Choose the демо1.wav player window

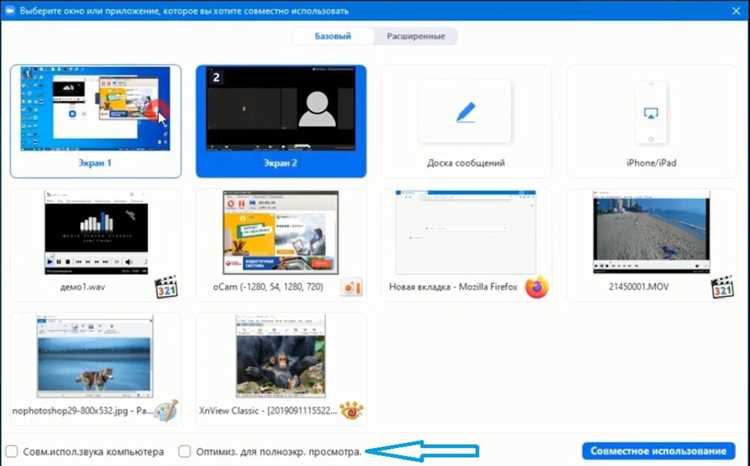coord(96,245)
